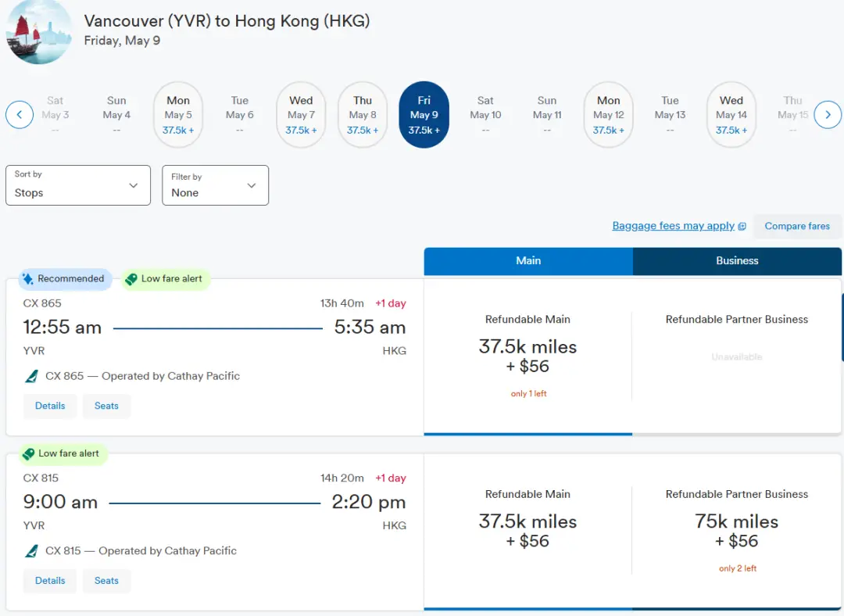
Task: Expand the Filter by None dropdown
Action: point(215,185)
